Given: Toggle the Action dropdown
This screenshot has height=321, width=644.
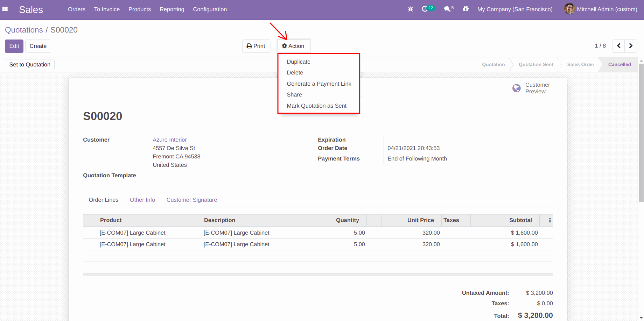Looking at the screenshot, I should (x=293, y=46).
